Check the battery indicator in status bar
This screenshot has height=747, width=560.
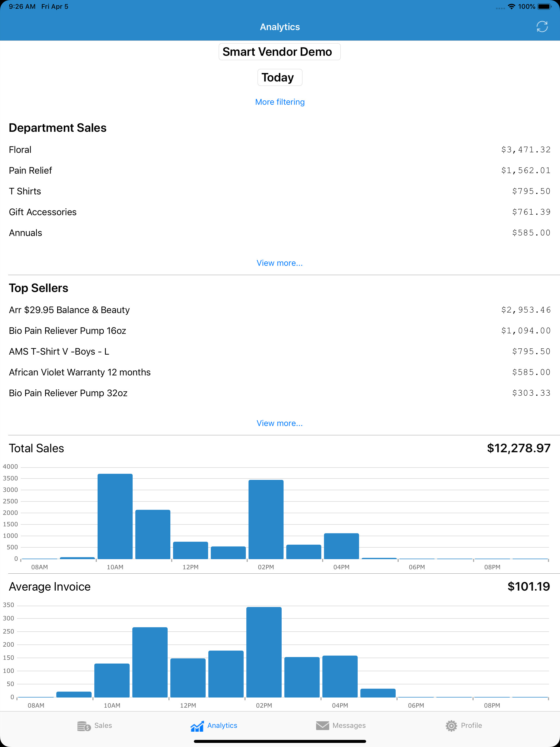(x=544, y=6)
